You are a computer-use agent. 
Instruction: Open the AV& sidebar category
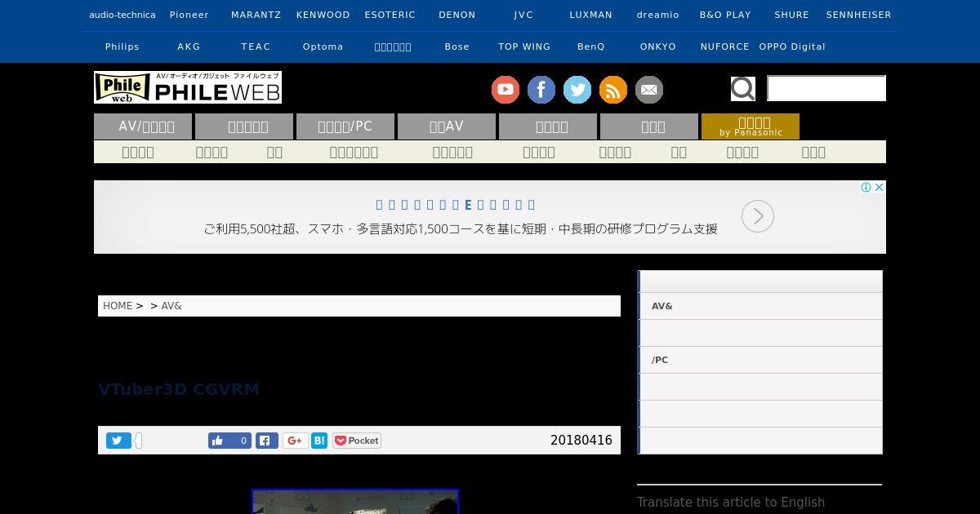(x=760, y=306)
